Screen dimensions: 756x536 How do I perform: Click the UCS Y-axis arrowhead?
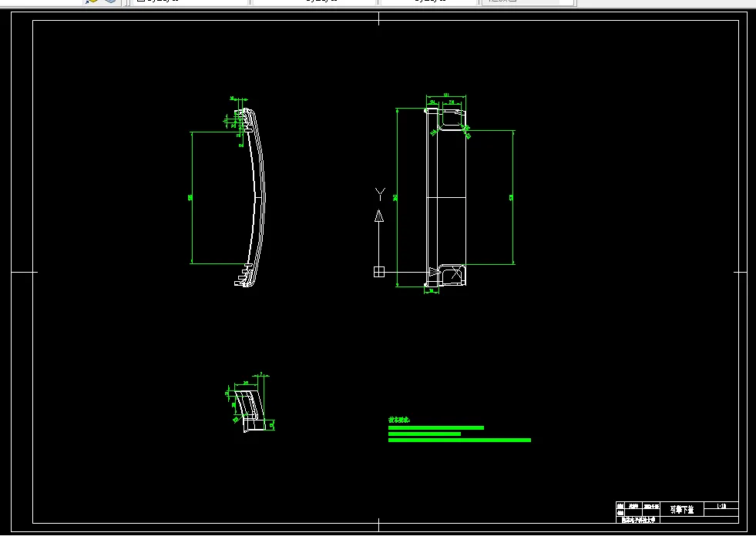coord(379,216)
